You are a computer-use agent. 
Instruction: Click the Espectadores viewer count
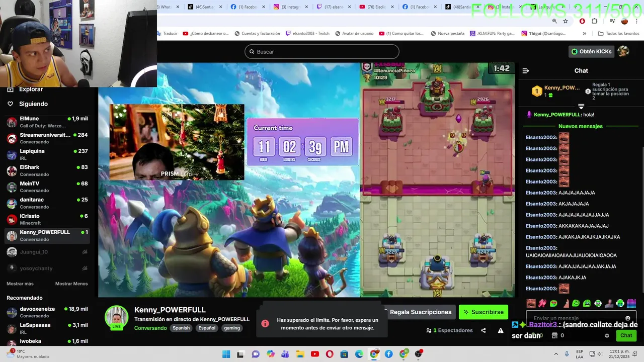pyautogui.click(x=449, y=330)
